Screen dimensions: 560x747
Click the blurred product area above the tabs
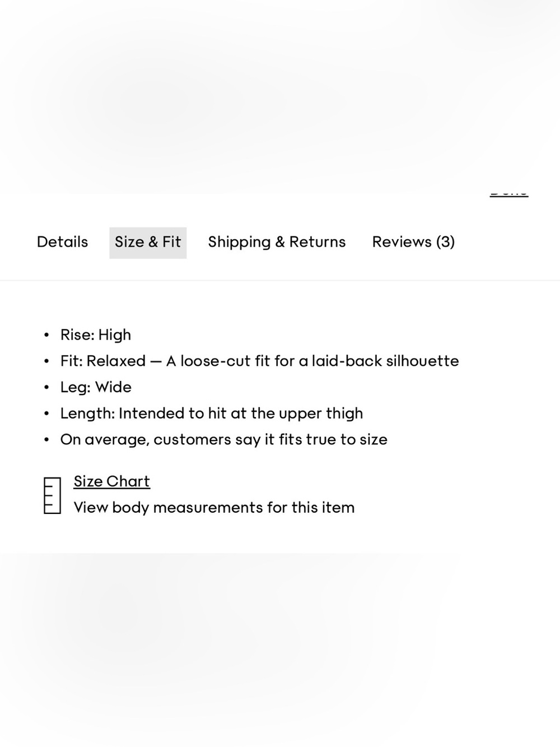tap(280, 95)
